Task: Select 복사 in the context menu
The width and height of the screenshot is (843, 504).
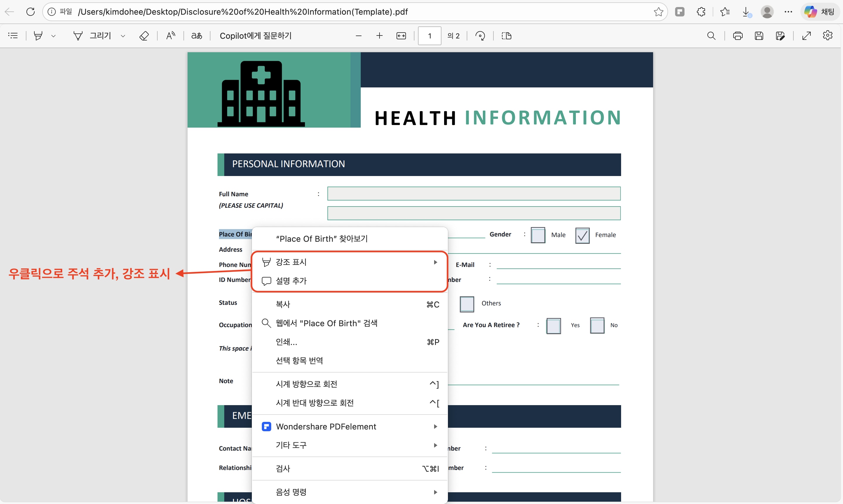Action: [x=283, y=304]
